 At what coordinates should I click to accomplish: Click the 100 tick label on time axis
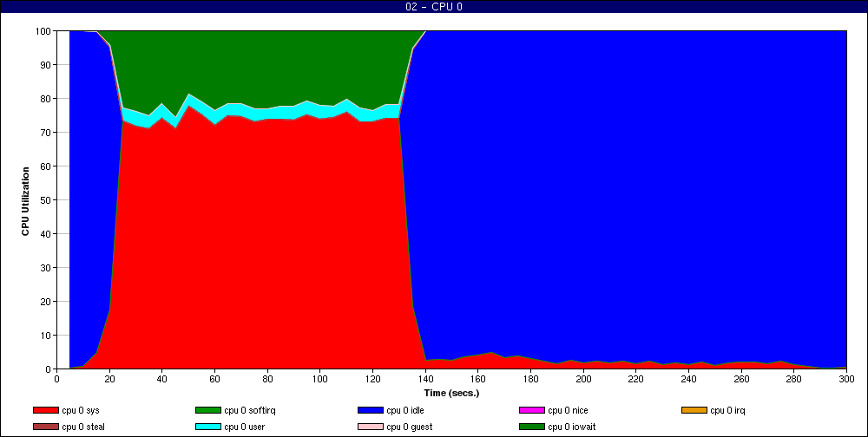[319, 379]
